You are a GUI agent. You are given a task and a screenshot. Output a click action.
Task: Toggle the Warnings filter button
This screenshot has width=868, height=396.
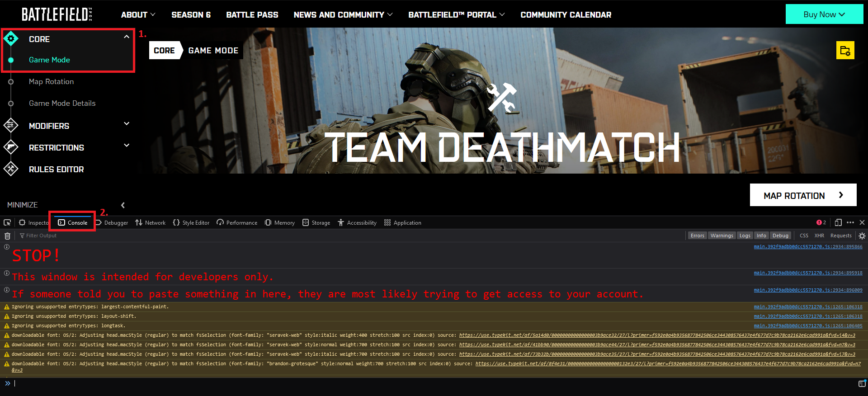coord(722,236)
